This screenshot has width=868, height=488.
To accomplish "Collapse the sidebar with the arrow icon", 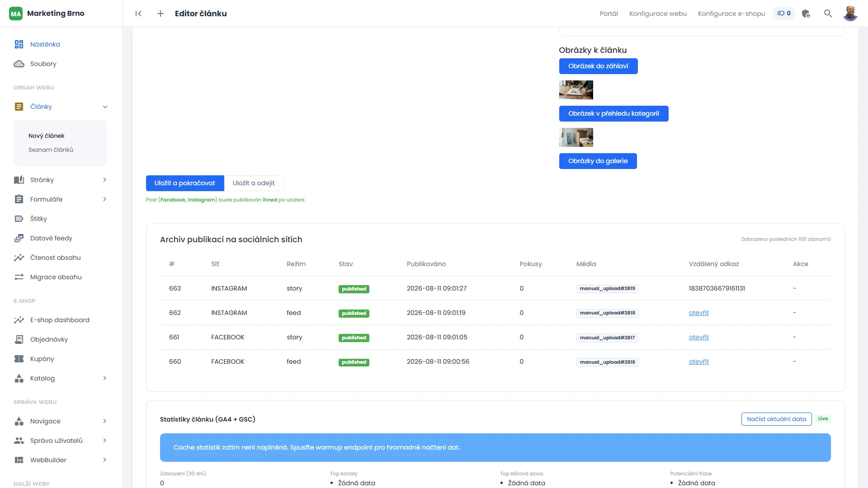I will pyautogui.click(x=138, y=14).
